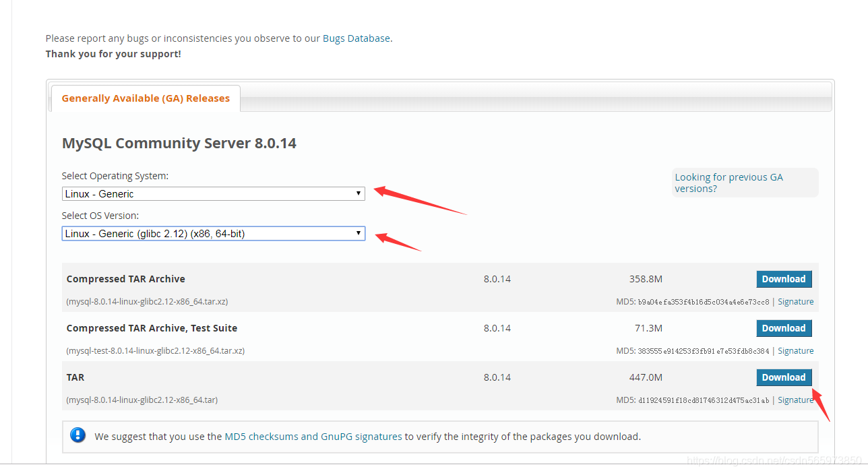Click filename mysql-test-8.0.14-linux-glibc2.12-x86_64.tar.xz
868x473 pixels.
pos(156,351)
